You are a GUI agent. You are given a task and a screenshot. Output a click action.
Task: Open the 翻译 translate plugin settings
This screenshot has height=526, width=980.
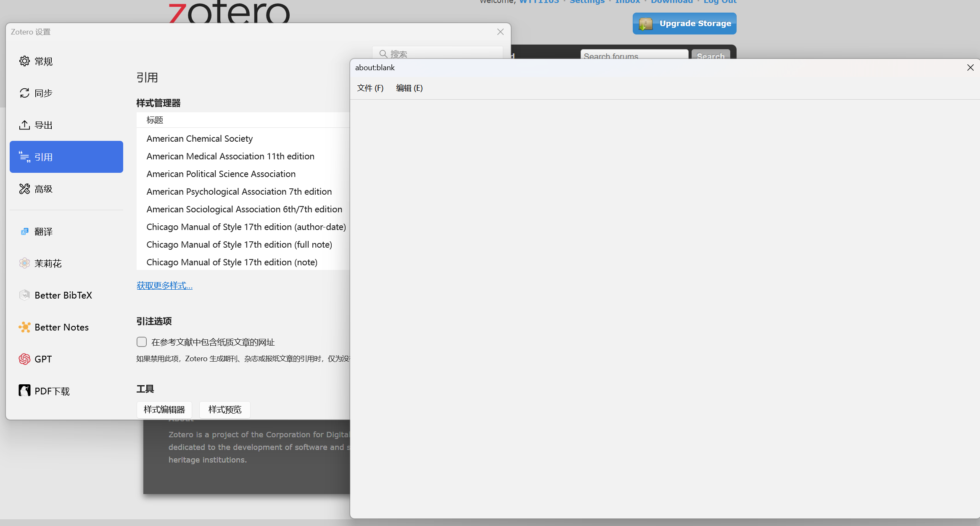(x=66, y=232)
